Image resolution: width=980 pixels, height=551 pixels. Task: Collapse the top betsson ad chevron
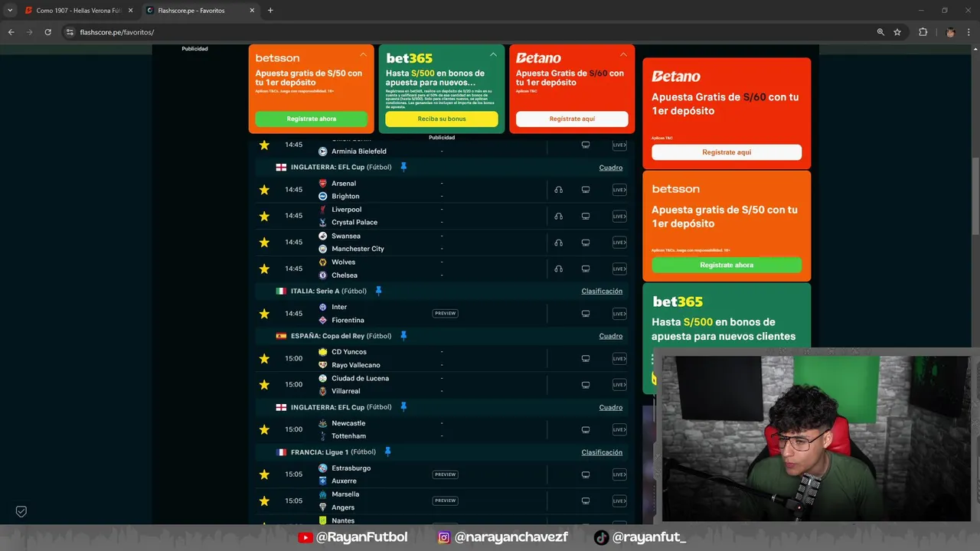tap(363, 55)
